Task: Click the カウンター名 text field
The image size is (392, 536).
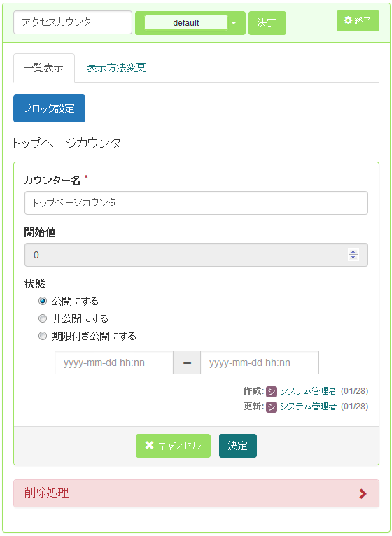Action: click(196, 203)
